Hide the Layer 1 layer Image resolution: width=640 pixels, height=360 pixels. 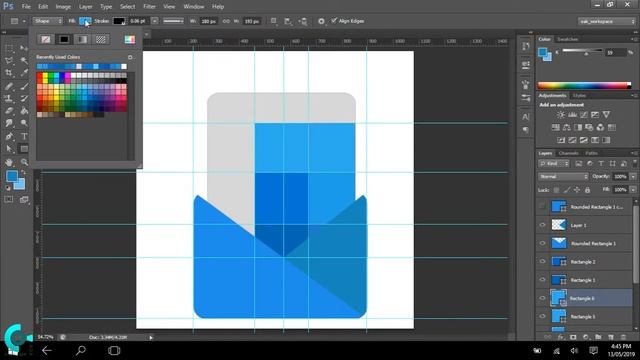(542, 225)
